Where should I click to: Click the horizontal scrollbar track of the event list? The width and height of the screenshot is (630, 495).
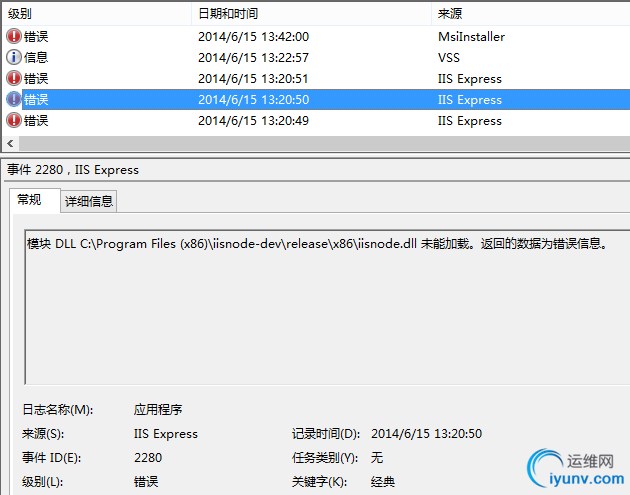[x=325, y=143]
